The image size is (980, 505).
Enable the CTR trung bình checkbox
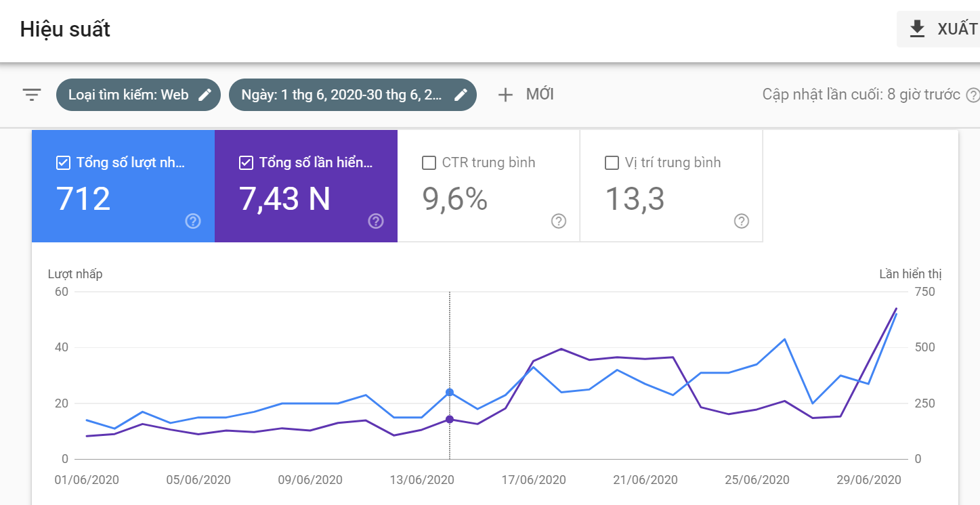point(429,162)
